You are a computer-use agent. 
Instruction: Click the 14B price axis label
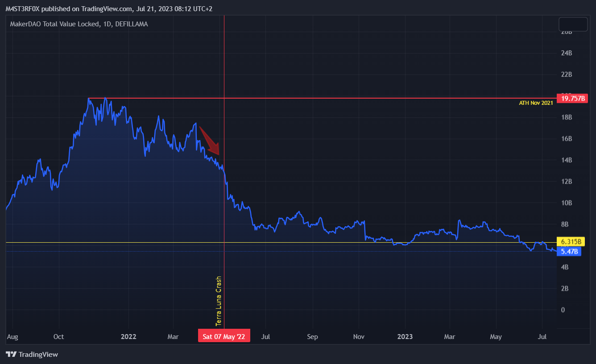tap(566, 160)
